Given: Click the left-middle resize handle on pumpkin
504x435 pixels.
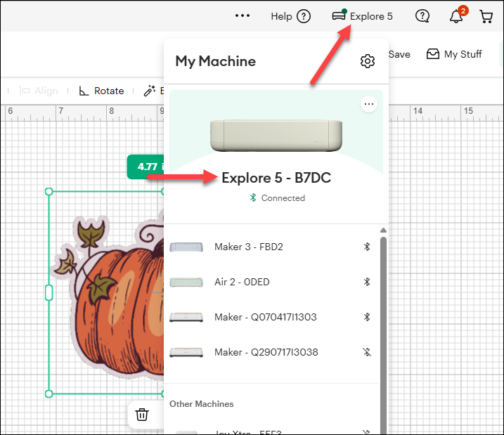Looking at the screenshot, I should (49, 292).
